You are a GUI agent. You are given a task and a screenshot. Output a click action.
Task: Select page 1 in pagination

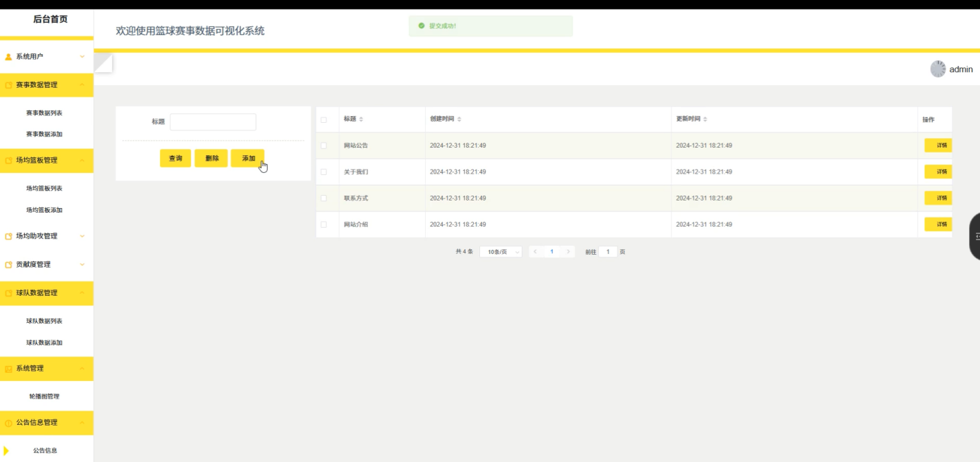click(x=551, y=252)
